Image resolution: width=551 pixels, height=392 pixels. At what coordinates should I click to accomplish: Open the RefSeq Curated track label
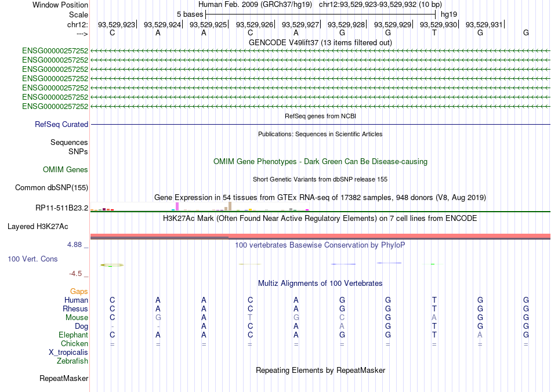coord(61,124)
